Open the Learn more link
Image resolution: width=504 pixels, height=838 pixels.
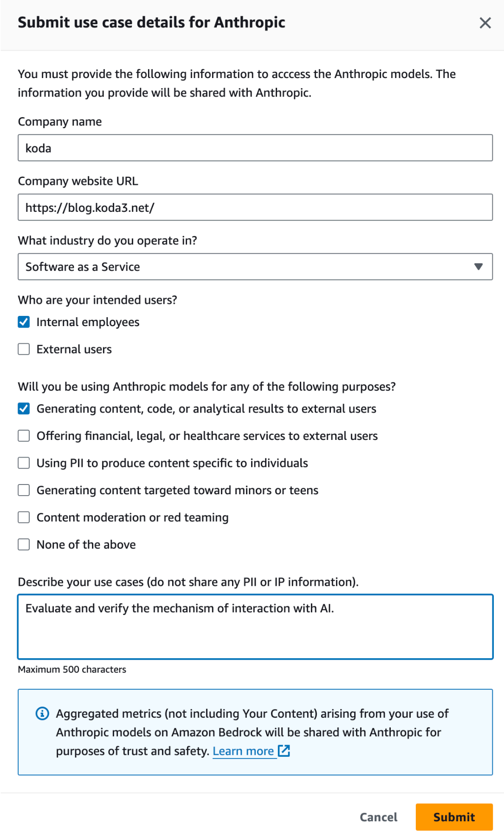click(243, 751)
